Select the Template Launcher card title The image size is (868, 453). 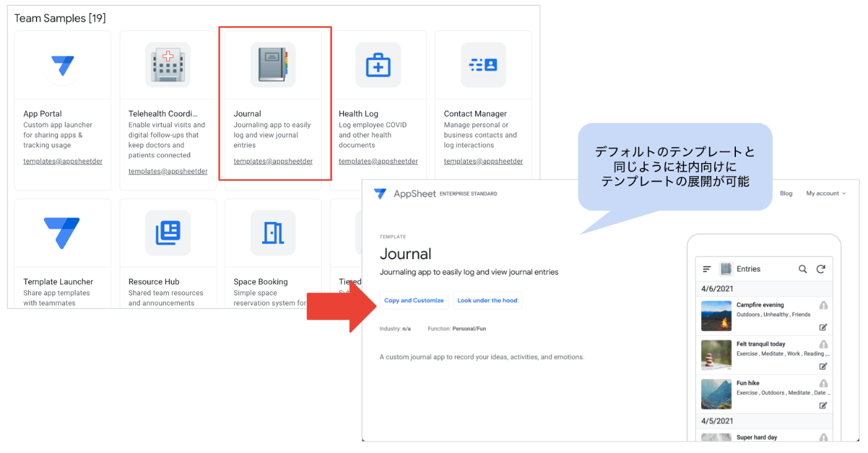click(x=58, y=281)
